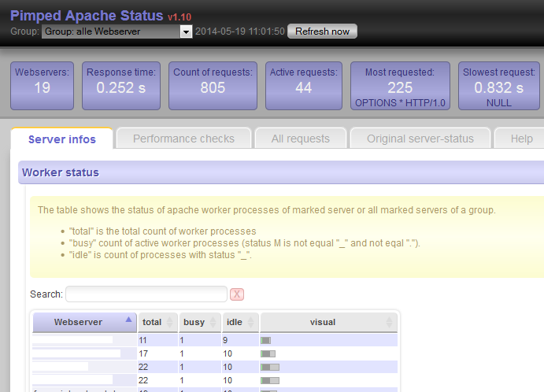Click the Webserver ascending sort arrow icon
Screen dimensions: 544x392
(128, 319)
